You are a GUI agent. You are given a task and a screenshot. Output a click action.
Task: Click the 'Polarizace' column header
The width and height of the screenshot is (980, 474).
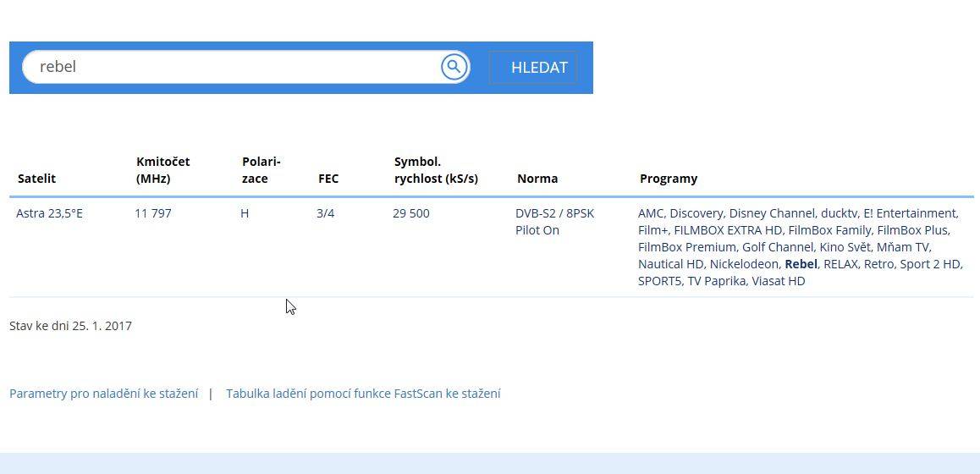(x=262, y=170)
